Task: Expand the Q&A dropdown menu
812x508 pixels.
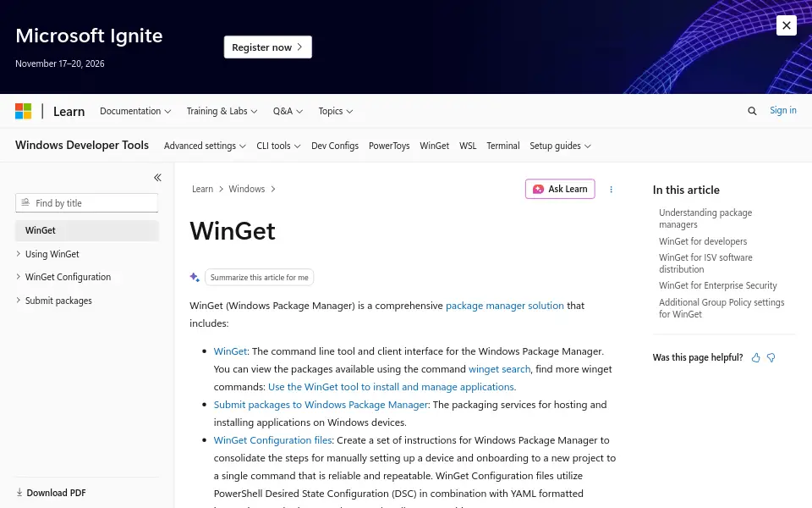Action: click(x=288, y=111)
